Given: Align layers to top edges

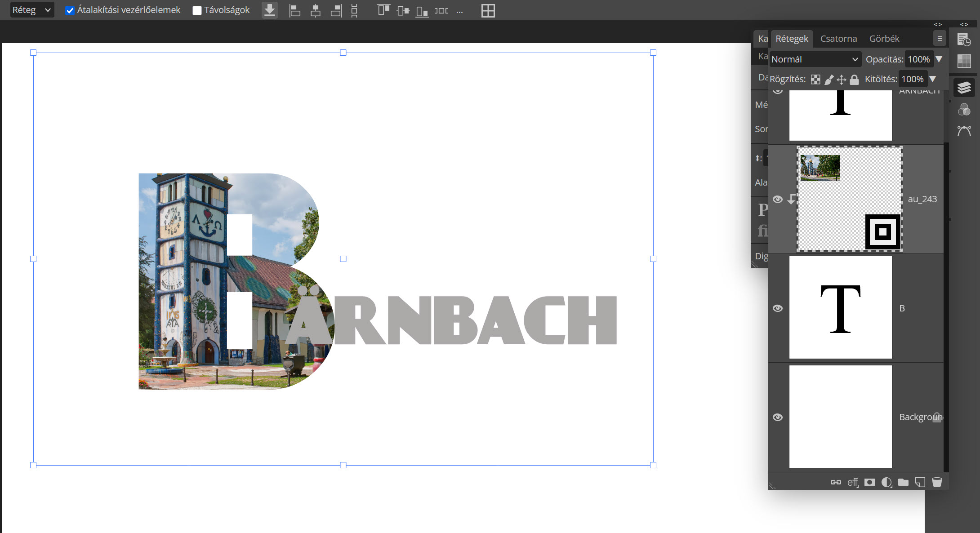Looking at the screenshot, I should point(384,10).
